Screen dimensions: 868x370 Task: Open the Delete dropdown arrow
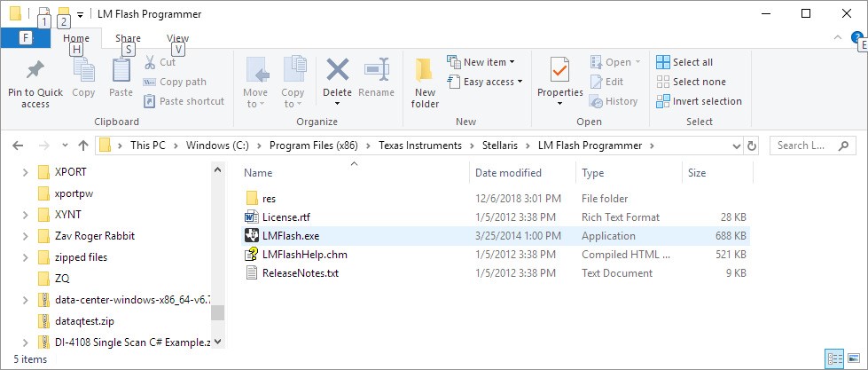pyautogui.click(x=337, y=104)
